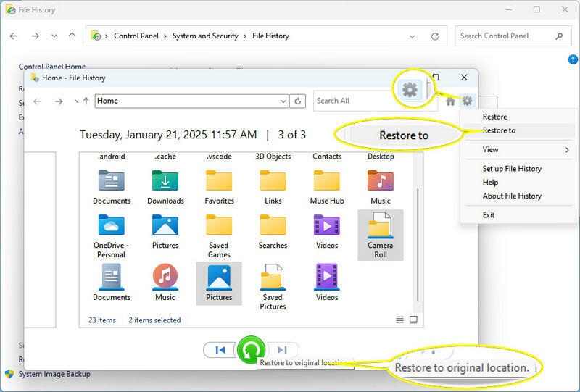Expand the View submenu
Viewport: 580px width, 392px height.
point(566,150)
